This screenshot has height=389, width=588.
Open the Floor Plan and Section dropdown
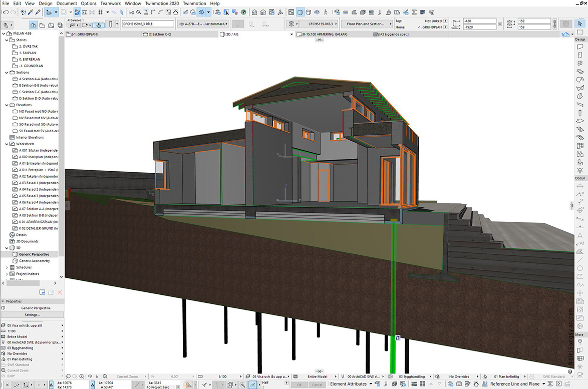[x=367, y=24]
